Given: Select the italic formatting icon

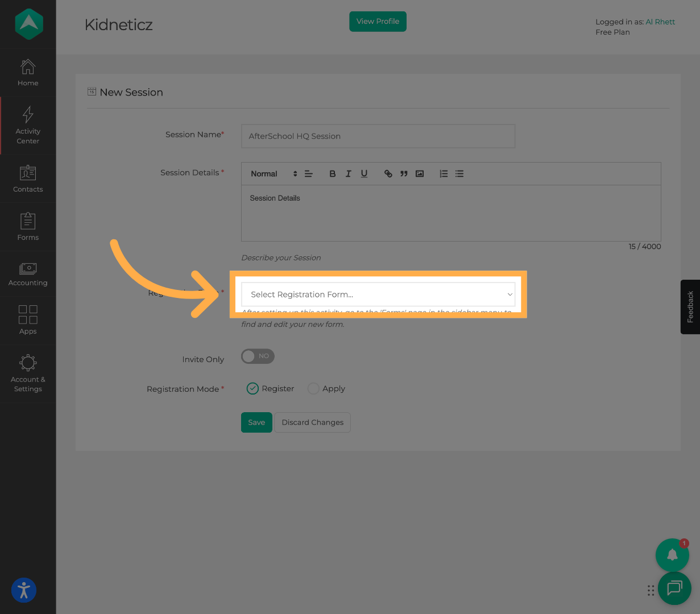Looking at the screenshot, I should click(x=348, y=173).
